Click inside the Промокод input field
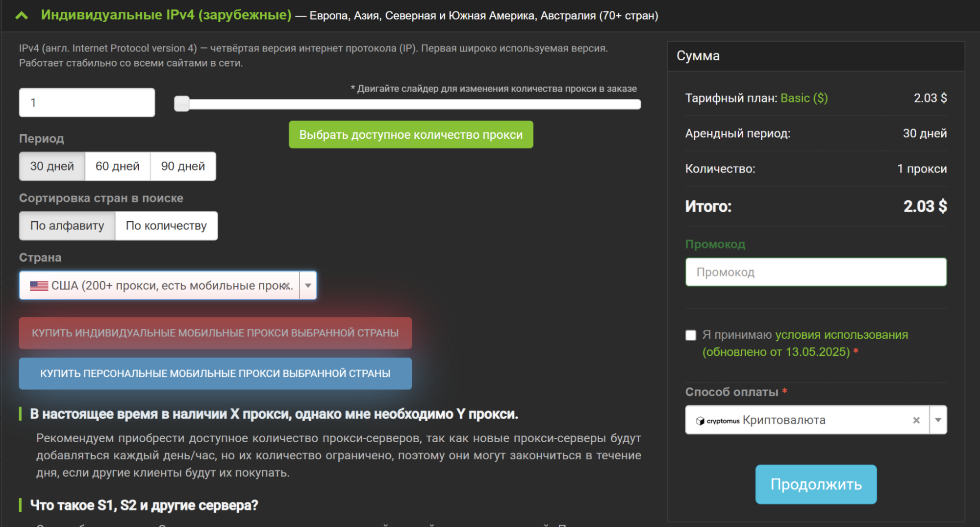 (815, 272)
